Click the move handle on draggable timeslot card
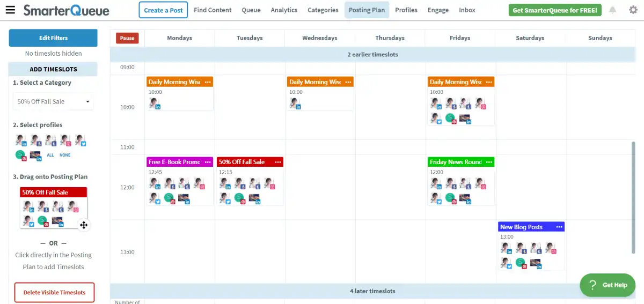This screenshot has height=304, width=644. point(84,225)
